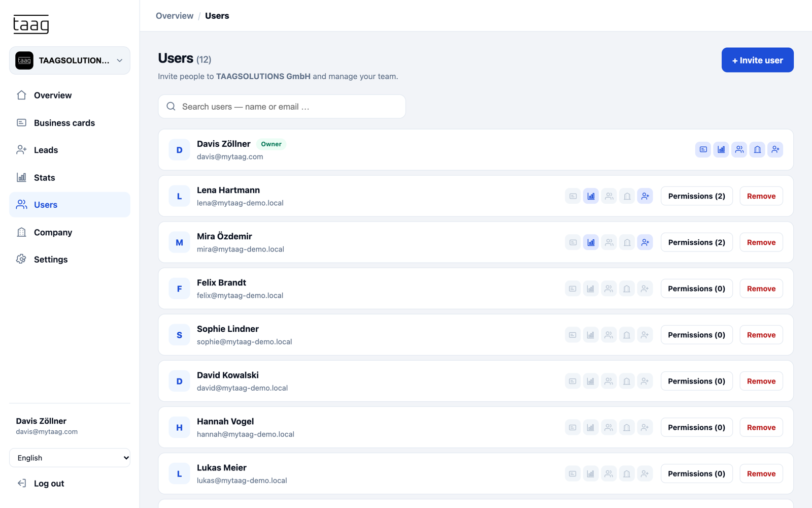Remove Lukas Meier from users
812x508 pixels.
click(761, 473)
